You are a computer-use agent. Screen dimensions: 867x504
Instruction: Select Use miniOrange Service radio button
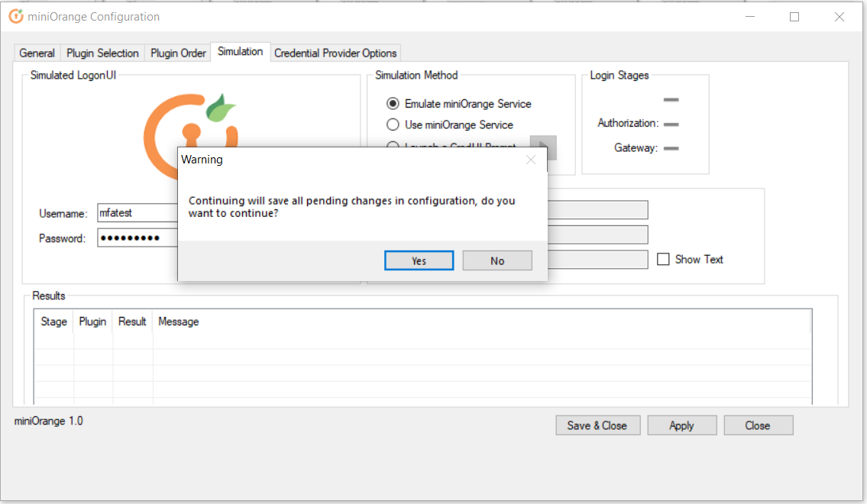[393, 124]
